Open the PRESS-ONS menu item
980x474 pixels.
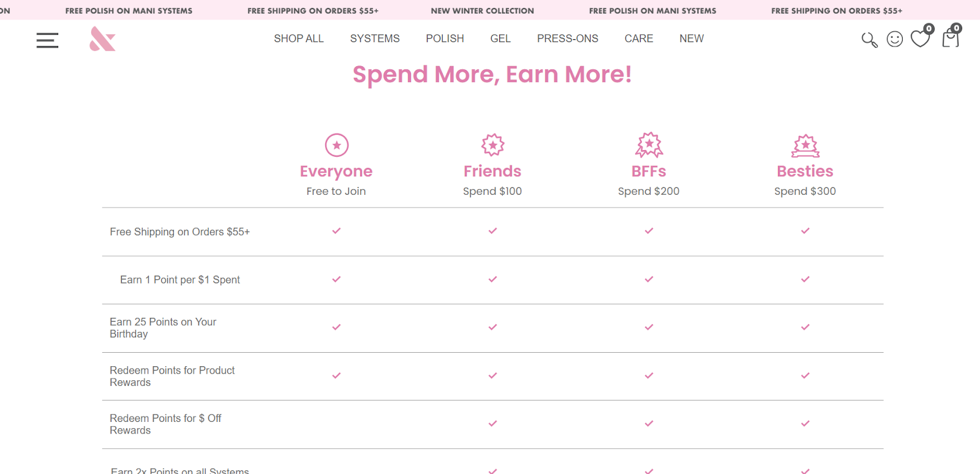tap(567, 38)
